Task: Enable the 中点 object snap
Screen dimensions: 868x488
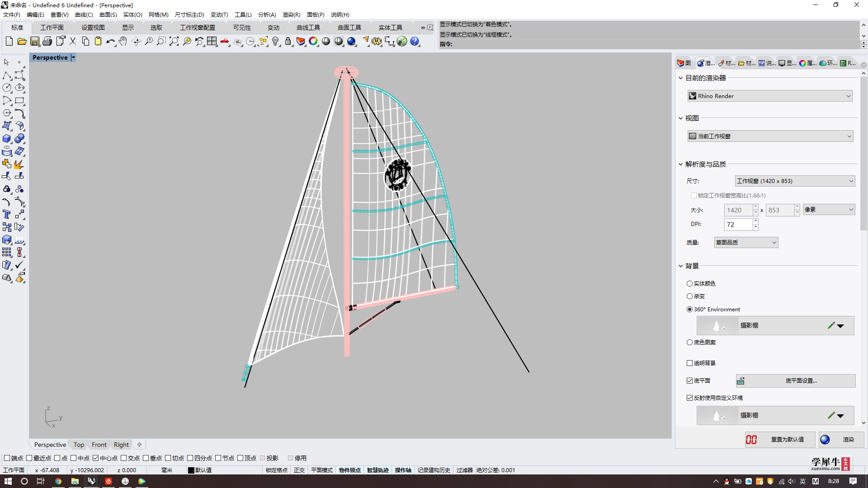Action: (74, 458)
